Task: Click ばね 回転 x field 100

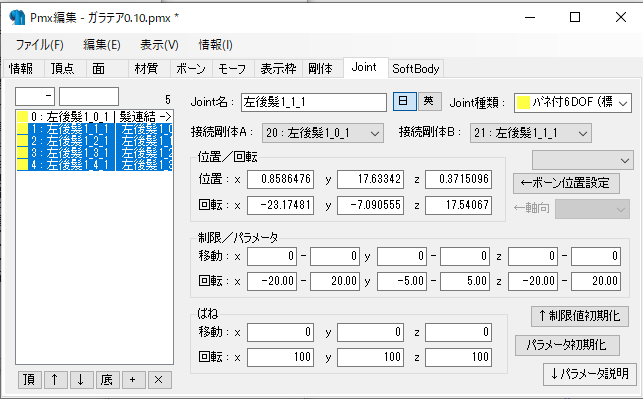Action: pos(280,357)
